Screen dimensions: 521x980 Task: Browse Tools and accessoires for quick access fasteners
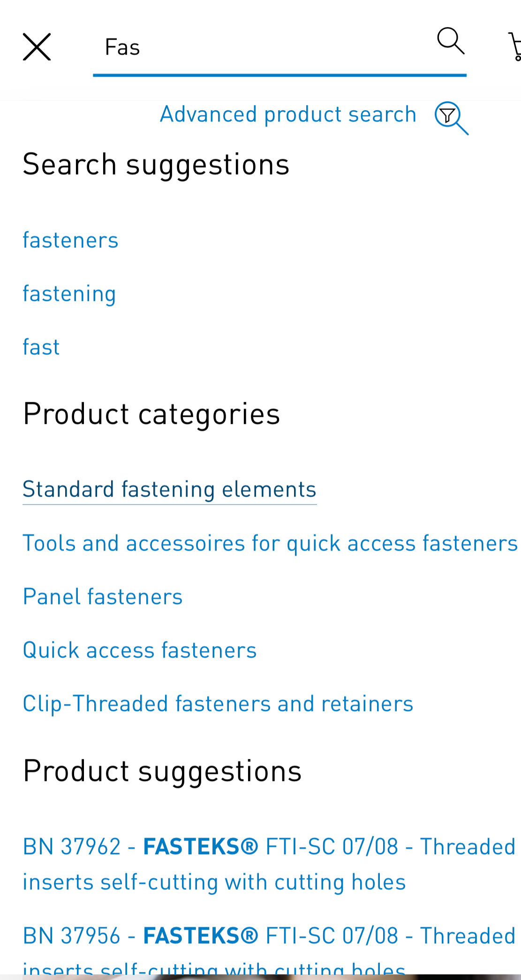pos(269,543)
